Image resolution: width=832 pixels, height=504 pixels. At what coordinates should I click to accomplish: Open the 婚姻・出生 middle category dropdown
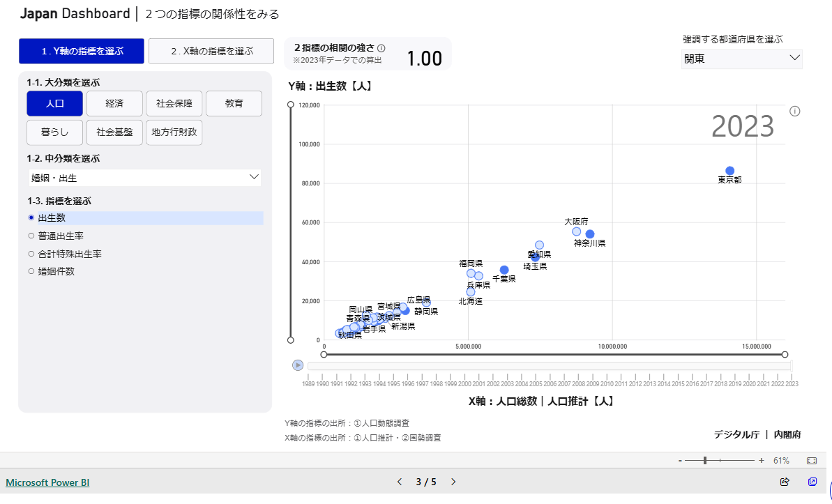(x=144, y=178)
